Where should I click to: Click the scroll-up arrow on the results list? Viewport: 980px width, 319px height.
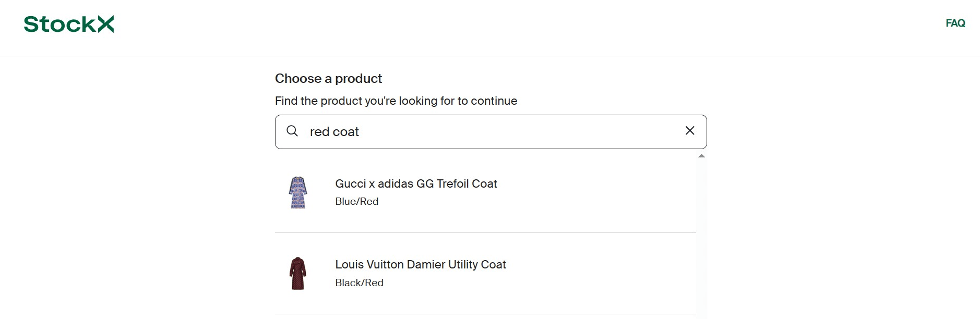[x=701, y=155]
